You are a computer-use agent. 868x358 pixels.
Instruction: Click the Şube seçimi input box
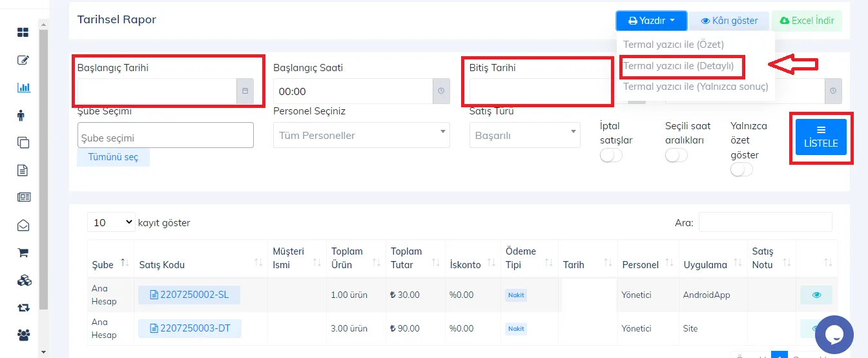coord(165,135)
